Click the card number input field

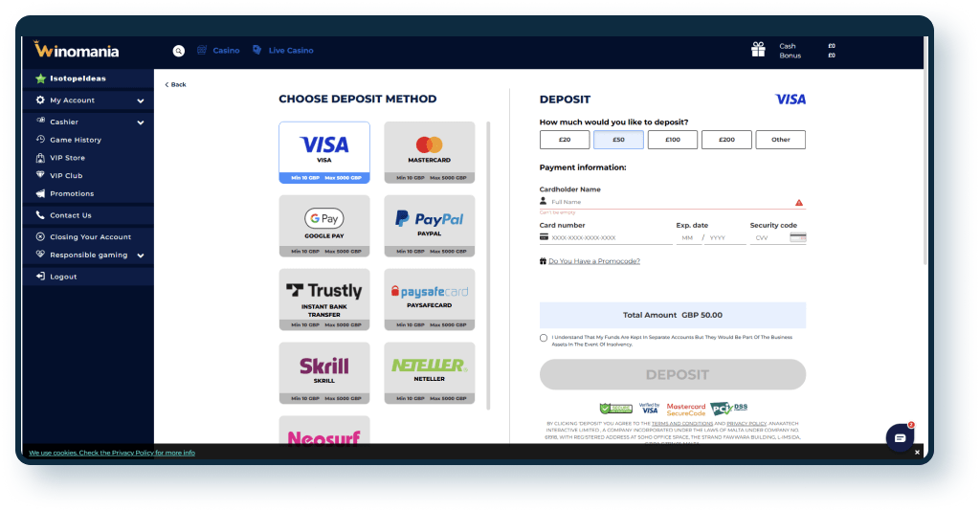click(x=606, y=238)
